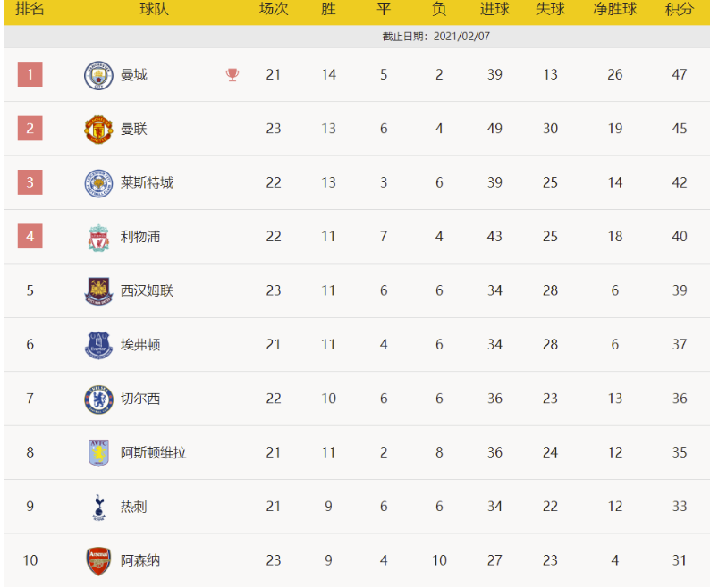
Task: Click the red rank 4 badge
Action: coord(30,237)
